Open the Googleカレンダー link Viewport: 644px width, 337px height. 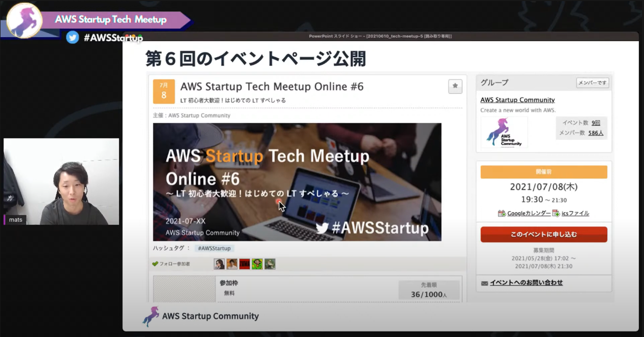pyautogui.click(x=529, y=213)
